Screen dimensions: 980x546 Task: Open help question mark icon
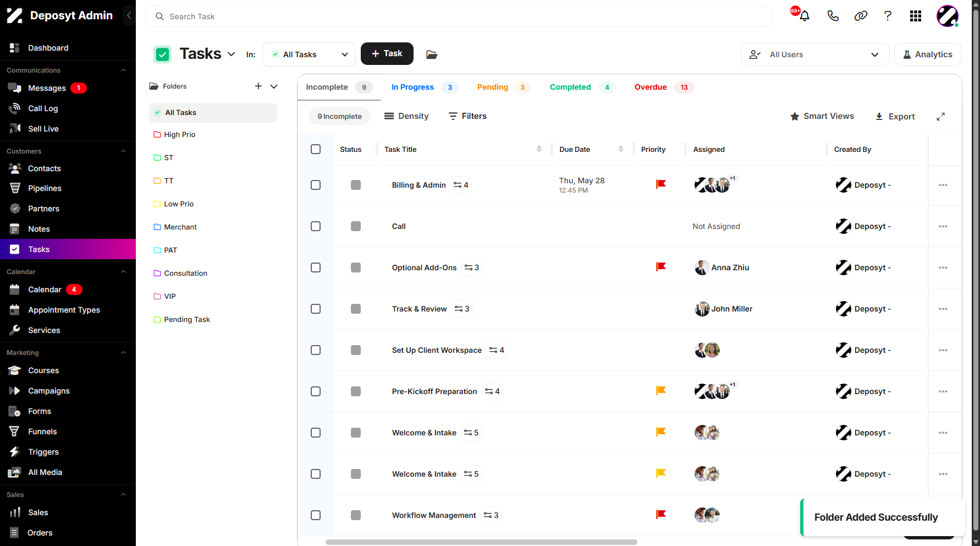888,16
